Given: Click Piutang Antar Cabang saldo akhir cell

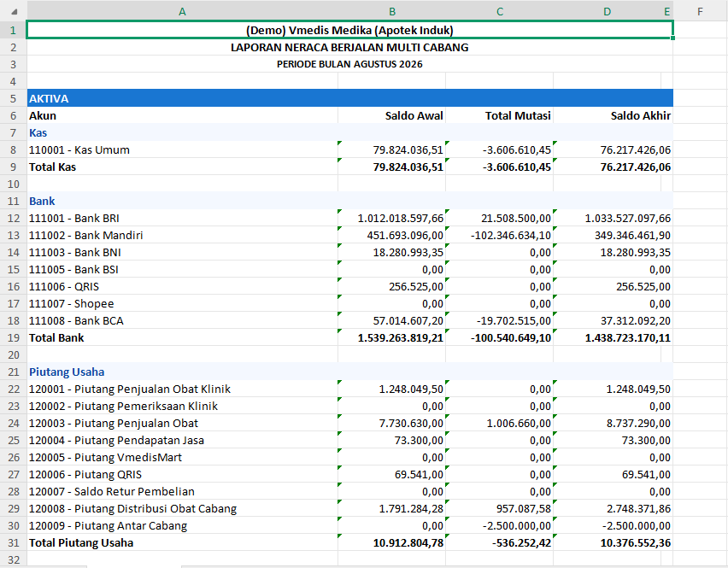Looking at the screenshot, I should [613, 526].
